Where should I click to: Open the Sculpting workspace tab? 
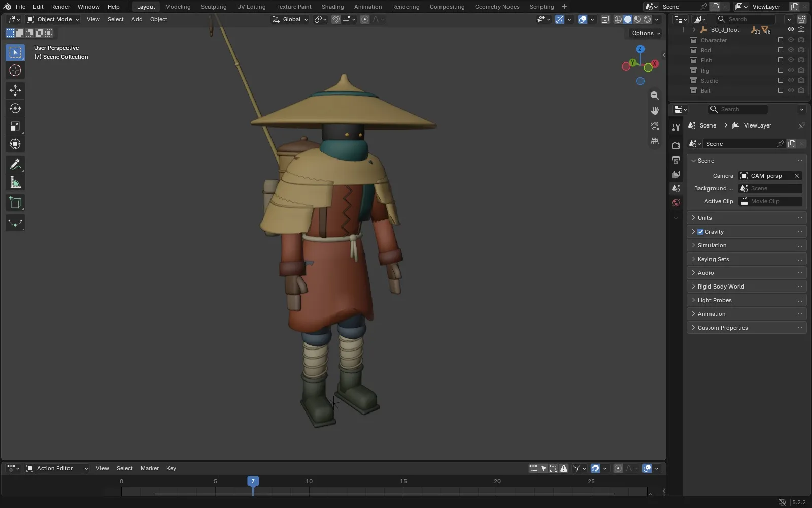pyautogui.click(x=214, y=7)
